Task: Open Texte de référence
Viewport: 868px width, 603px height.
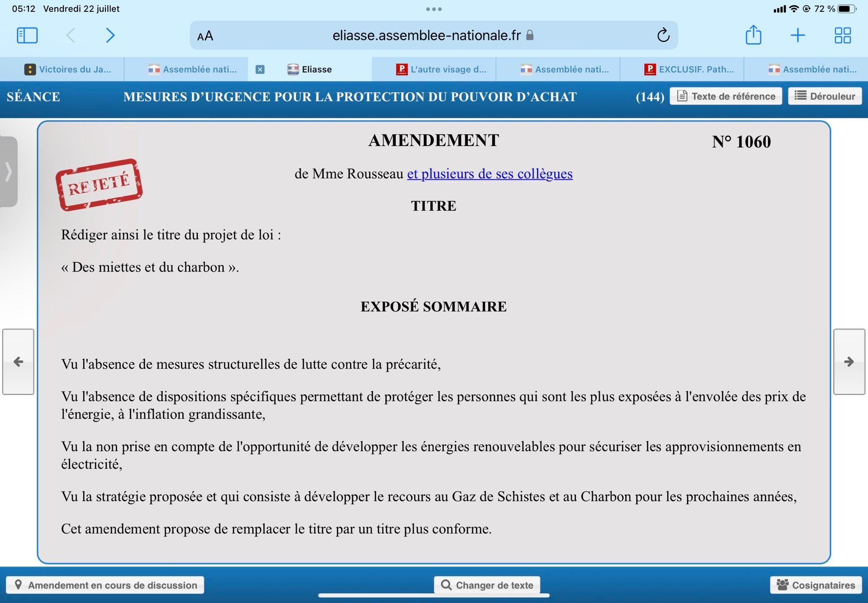Action: (x=726, y=96)
